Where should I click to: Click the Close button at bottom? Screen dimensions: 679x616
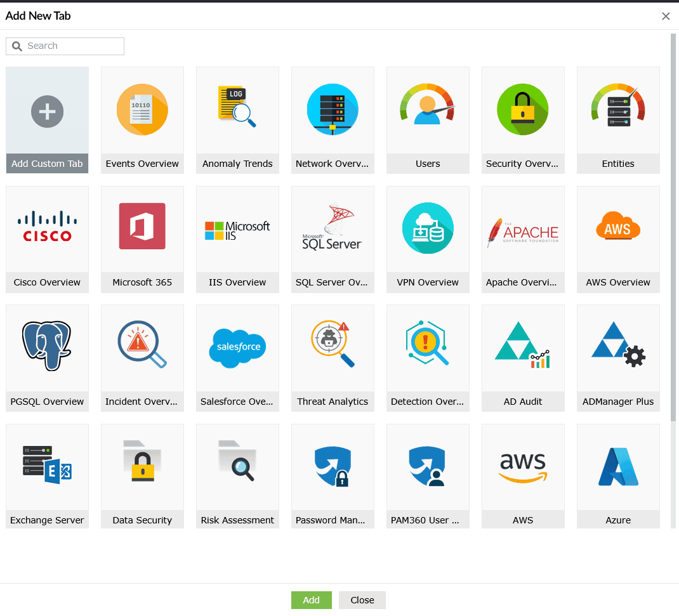tap(362, 600)
